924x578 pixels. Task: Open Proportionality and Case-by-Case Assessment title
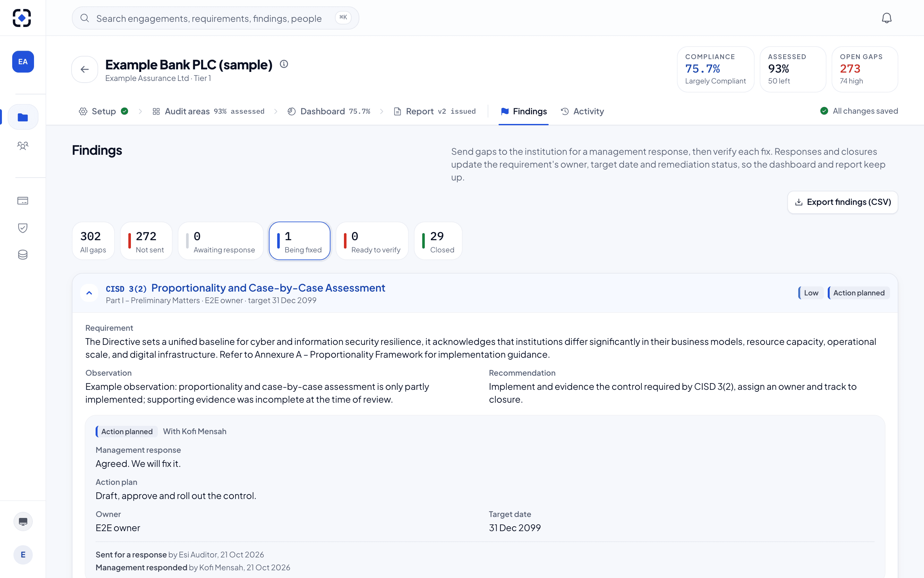point(268,288)
